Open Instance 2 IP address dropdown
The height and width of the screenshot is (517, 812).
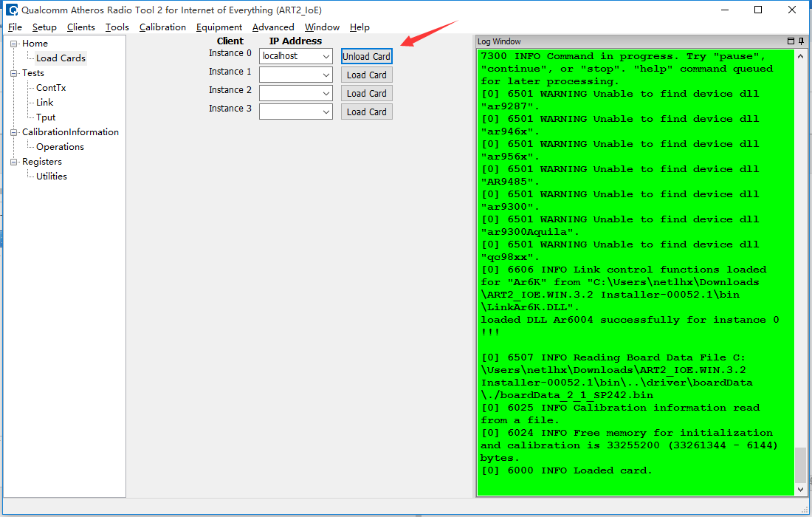tap(326, 93)
